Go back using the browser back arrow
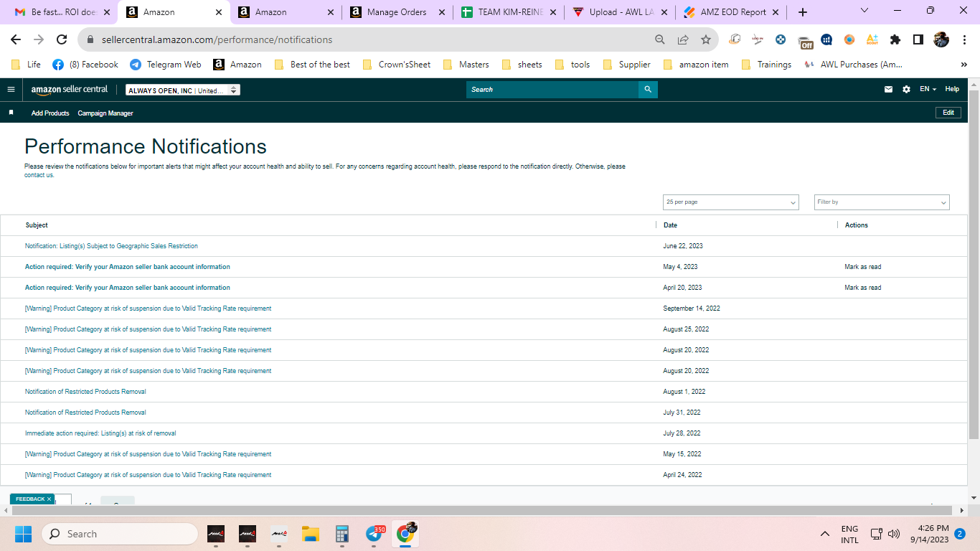 click(16, 39)
